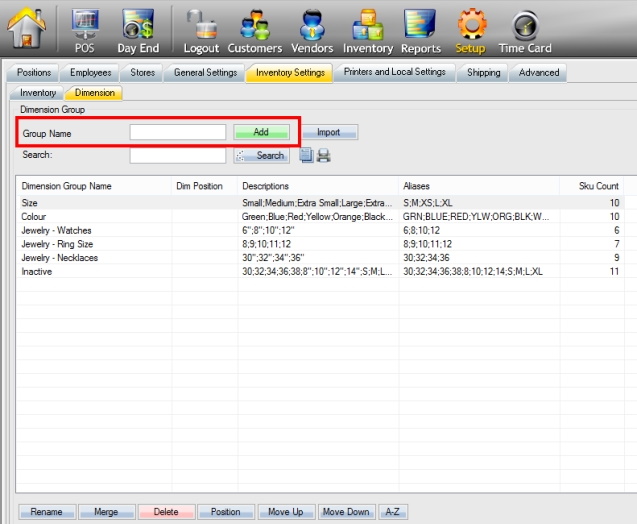Select the Inventory Settings tab

(x=290, y=73)
